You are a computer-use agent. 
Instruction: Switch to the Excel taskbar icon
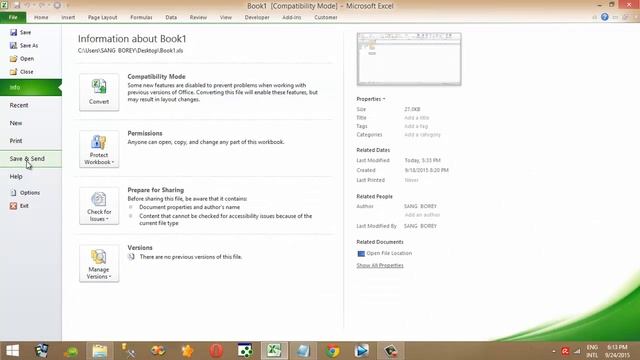(x=274, y=351)
